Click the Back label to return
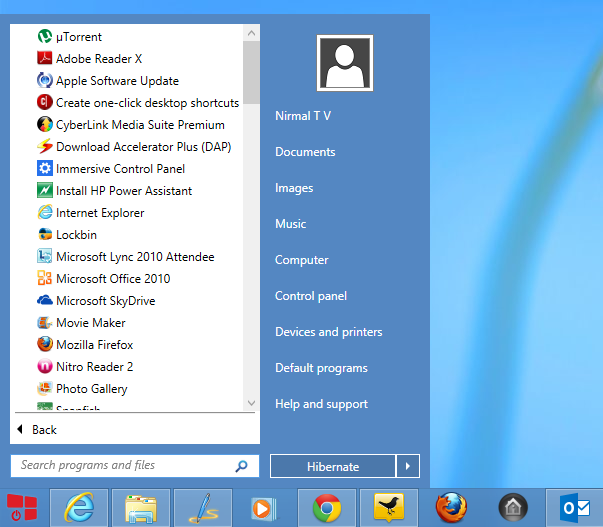 tap(44, 430)
